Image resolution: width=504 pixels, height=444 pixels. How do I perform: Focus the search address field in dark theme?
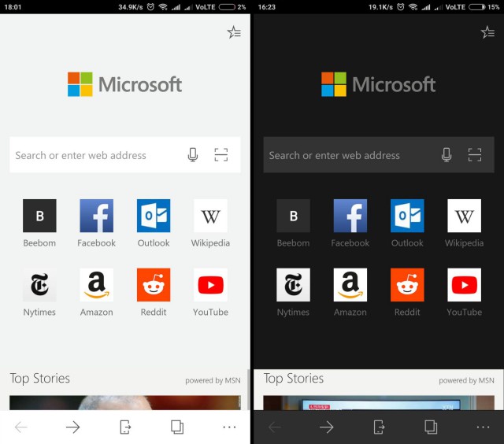pos(379,155)
